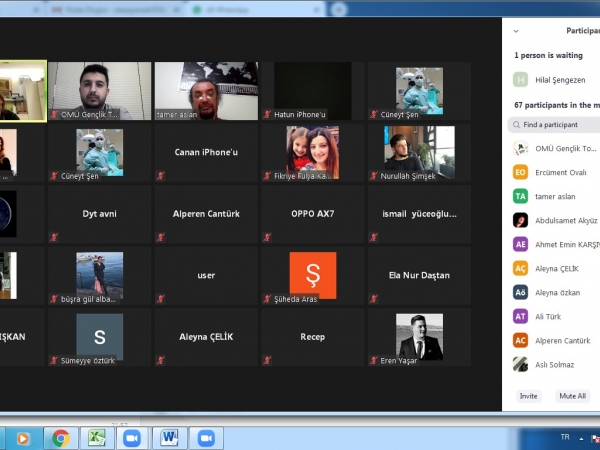
Task: Click muted mic icon on Canan iPhone'u tile
Action: [x=160, y=176]
